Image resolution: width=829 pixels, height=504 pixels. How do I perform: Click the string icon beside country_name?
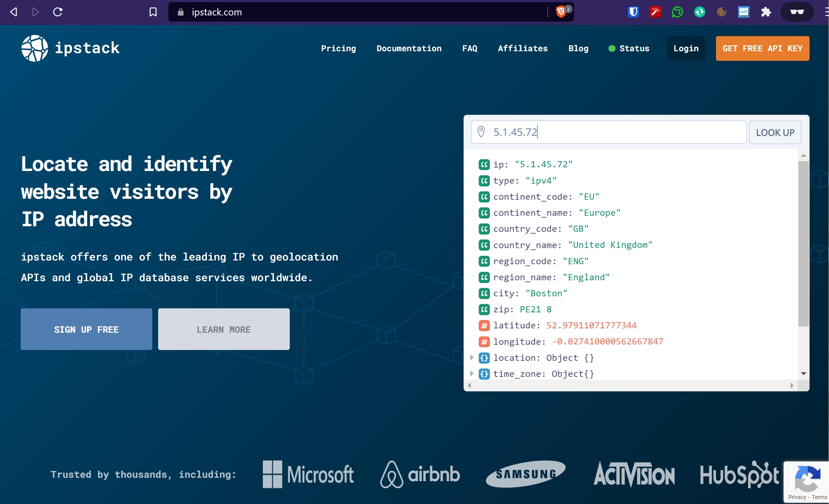pyautogui.click(x=484, y=245)
